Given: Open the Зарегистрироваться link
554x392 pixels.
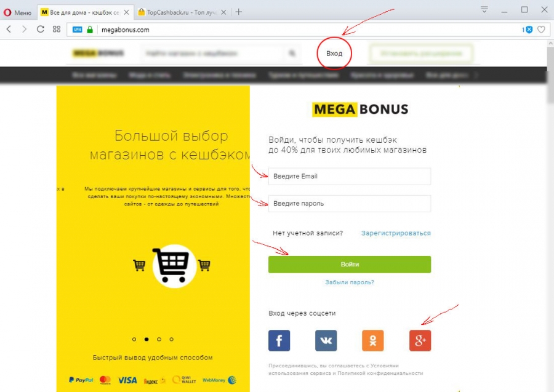Looking at the screenshot, I should coord(396,233).
